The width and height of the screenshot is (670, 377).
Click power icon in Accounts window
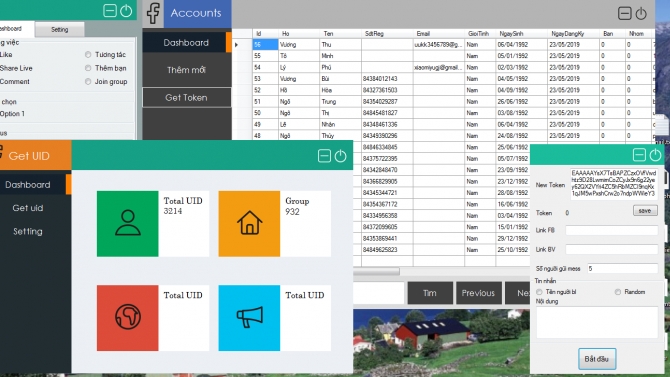point(641,14)
